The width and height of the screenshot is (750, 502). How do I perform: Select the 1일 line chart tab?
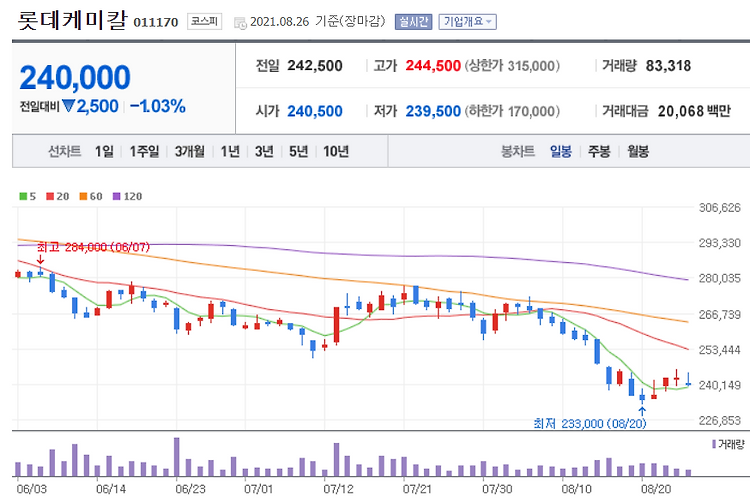[104, 152]
